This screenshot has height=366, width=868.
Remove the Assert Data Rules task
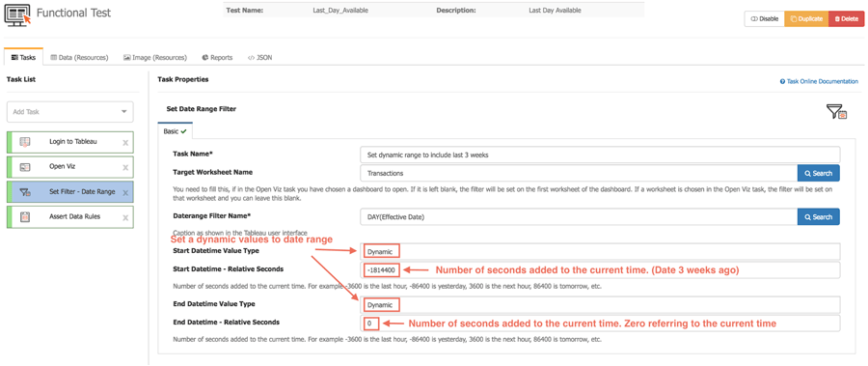[x=125, y=218]
